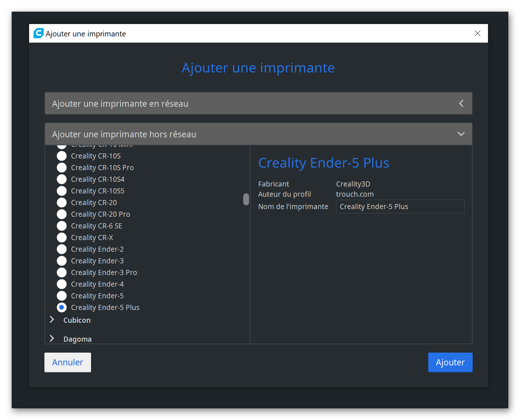Image resolution: width=520 pixels, height=420 pixels.
Task: Select Creality CR-10S5 radio button
Action: click(62, 191)
